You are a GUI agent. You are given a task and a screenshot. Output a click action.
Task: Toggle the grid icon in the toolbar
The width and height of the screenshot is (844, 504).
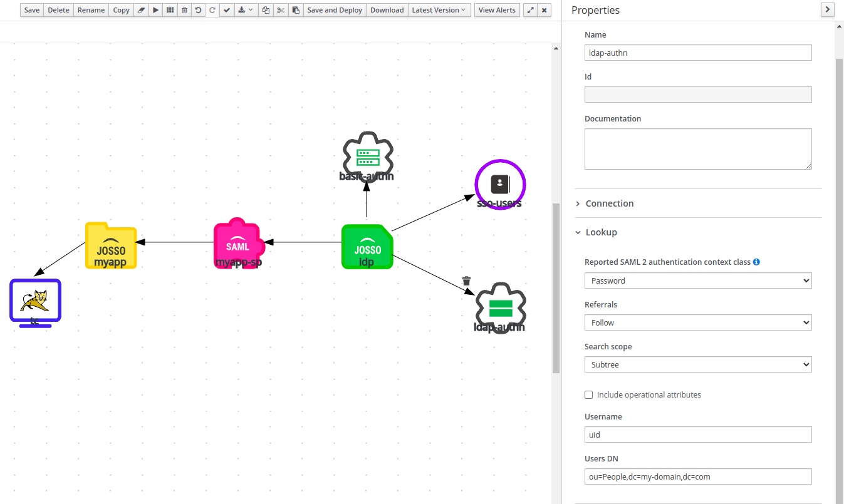[x=170, y=10]
